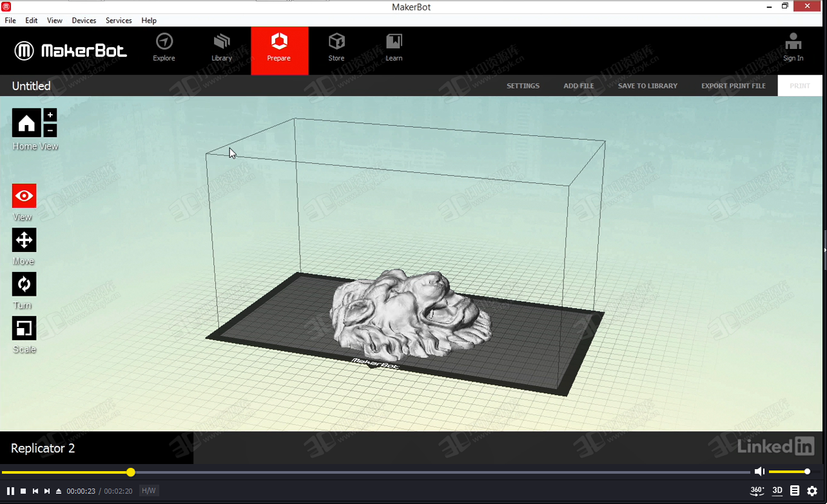This screenshot has height=504, width=827.
Task: Click the MakerBot app icon in title bar
Action: tap(6, 6)
